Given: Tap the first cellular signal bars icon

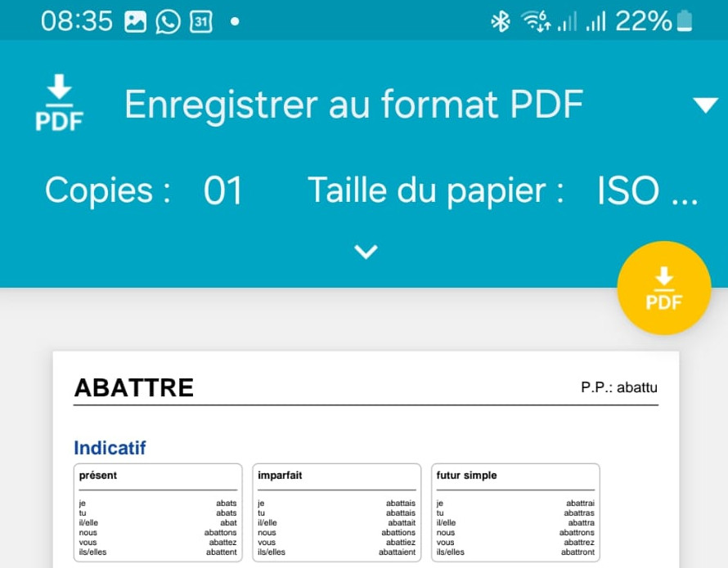Looking at the screenshot, I should tap(567, 21).
